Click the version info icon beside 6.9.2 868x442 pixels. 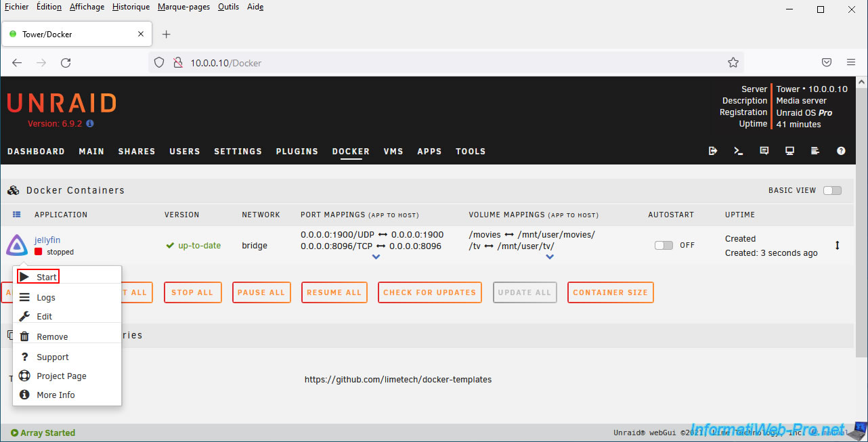tap(90, 124)
